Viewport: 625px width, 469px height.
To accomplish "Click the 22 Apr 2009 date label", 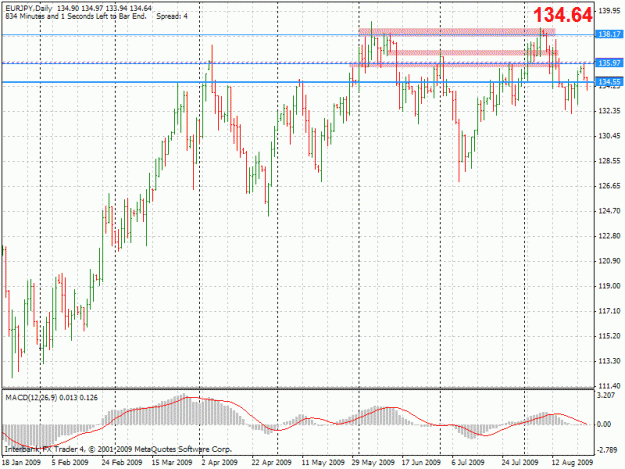I will pyautogui.click(x=271, y=462).
